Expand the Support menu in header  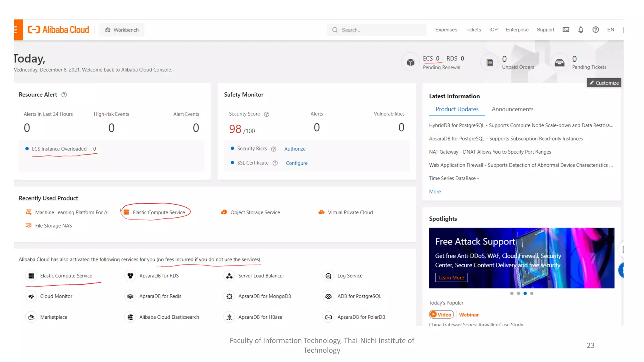point(545,30)
